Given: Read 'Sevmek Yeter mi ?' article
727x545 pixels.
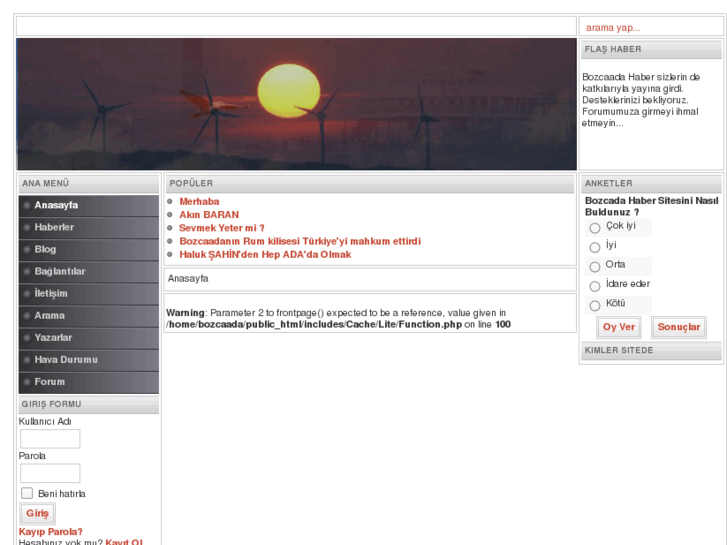Looking at the screenshot, I should point(221,227).
